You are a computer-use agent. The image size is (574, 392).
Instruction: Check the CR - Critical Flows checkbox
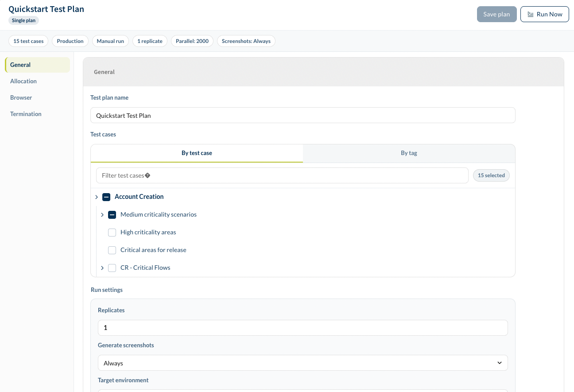pos(112,268)
